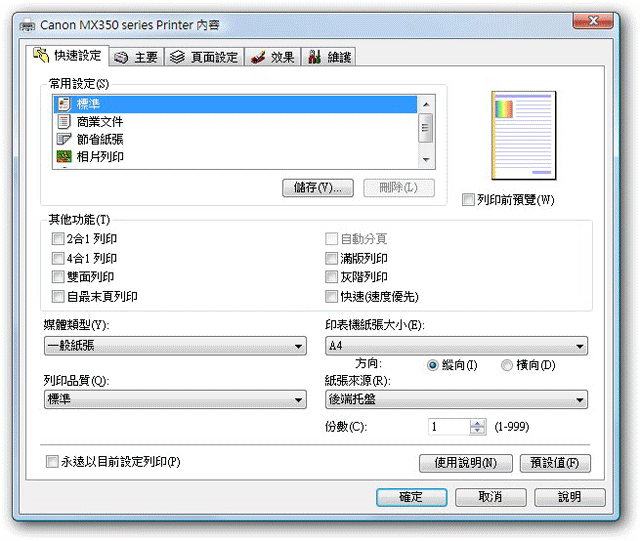Click scroll-up arrow of settings list
The width and height of the screenshot is (640, 541).
pos(426,105)
